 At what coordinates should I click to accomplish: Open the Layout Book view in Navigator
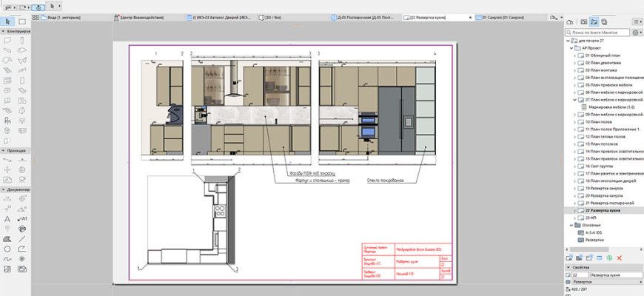point(594,23)
